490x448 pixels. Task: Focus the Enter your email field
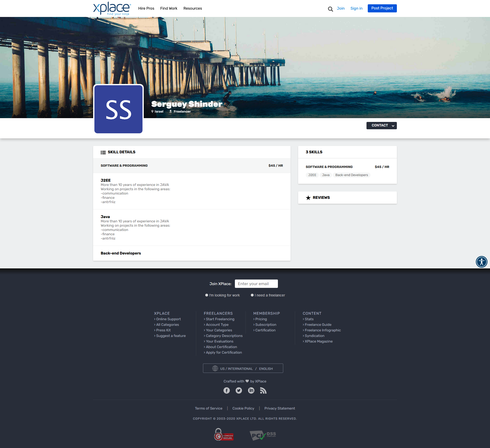pyautogui.click(x=256, y=284)
